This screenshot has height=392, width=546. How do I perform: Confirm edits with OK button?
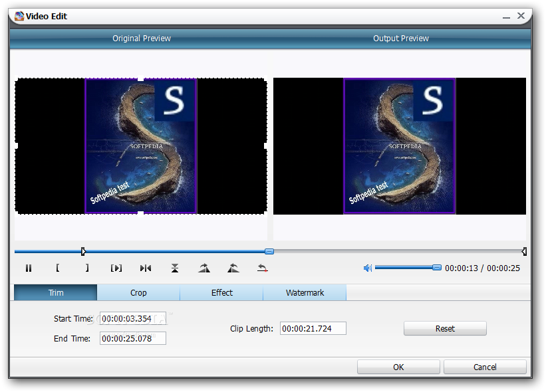pos(398,367)
